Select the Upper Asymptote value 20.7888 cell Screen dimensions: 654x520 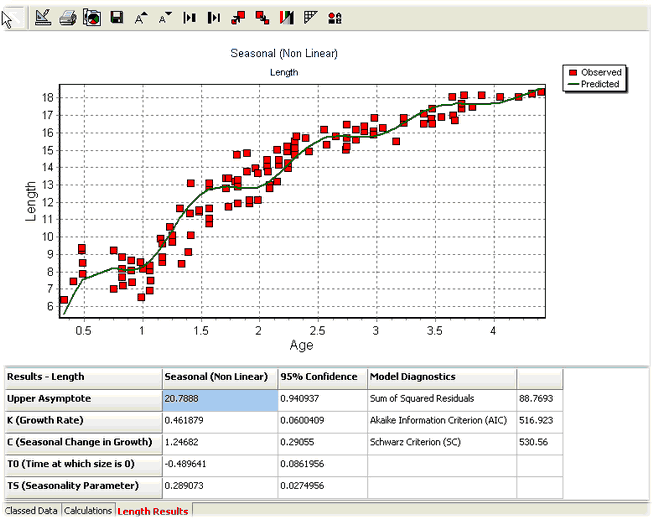pyautogui.click(x=220, y=400)
